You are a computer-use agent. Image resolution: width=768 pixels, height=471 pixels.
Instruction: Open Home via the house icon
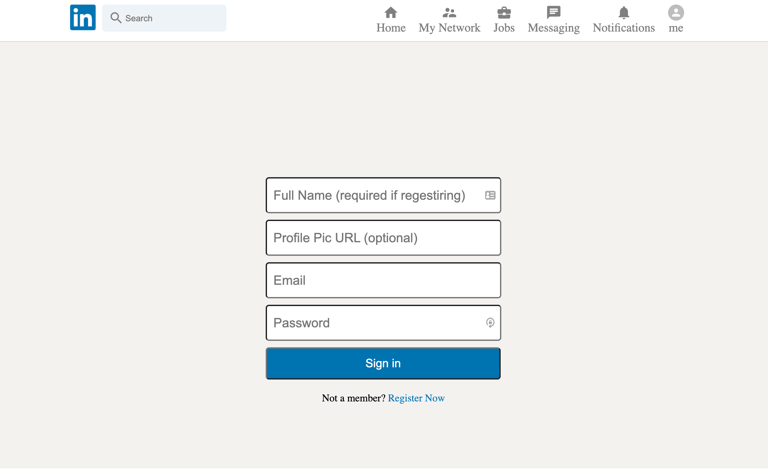point(391,12)
